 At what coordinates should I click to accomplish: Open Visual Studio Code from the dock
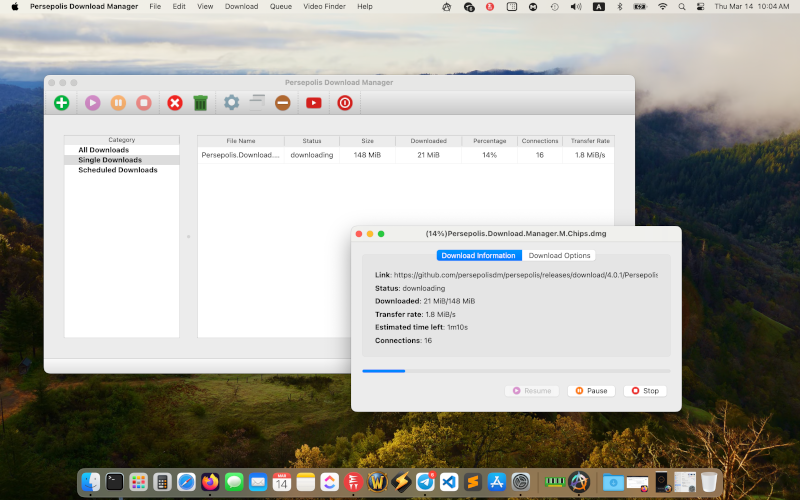point(449,482)
